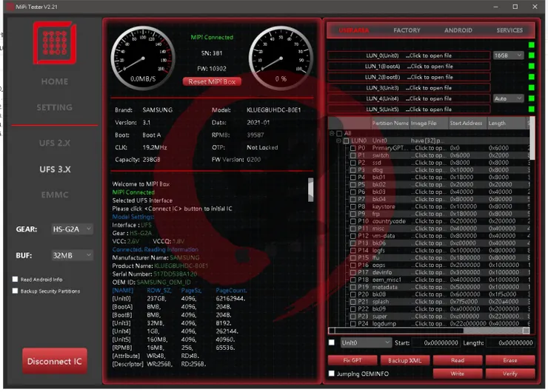Click the green status indicator beside LUN_1(BootA)

[532, 67]
